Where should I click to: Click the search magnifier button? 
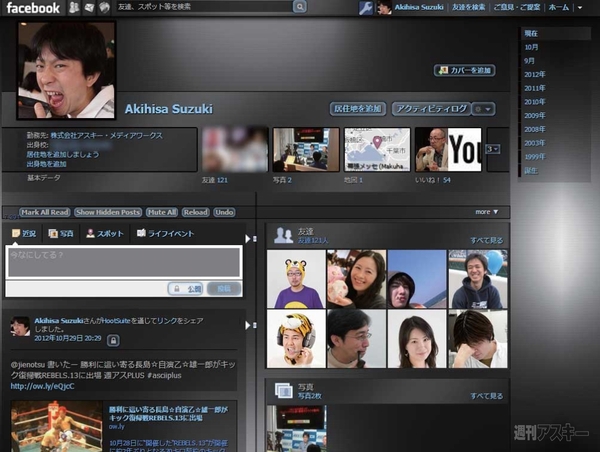click(300, 7)
